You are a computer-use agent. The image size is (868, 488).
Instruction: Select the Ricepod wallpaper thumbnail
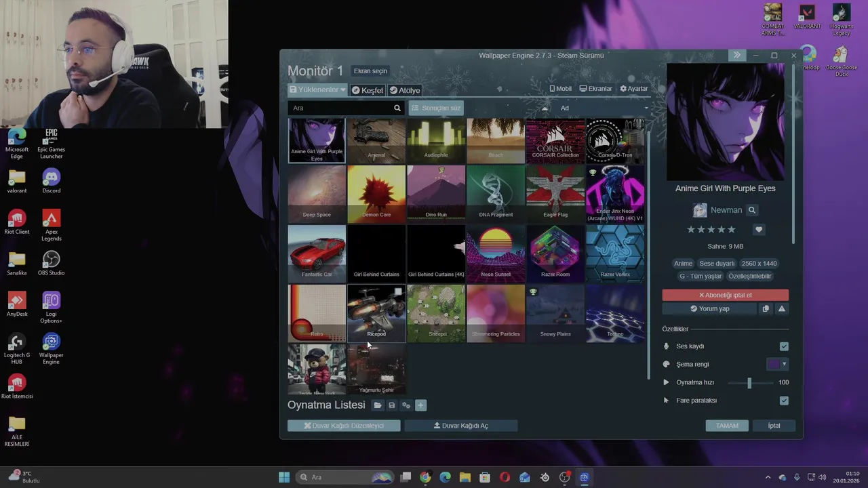[376, 312]
